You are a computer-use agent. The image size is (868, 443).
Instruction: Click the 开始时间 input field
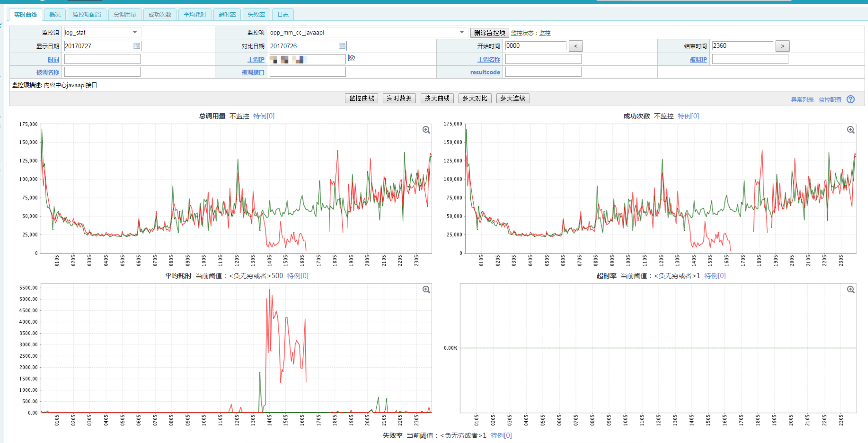click(535, 46)
